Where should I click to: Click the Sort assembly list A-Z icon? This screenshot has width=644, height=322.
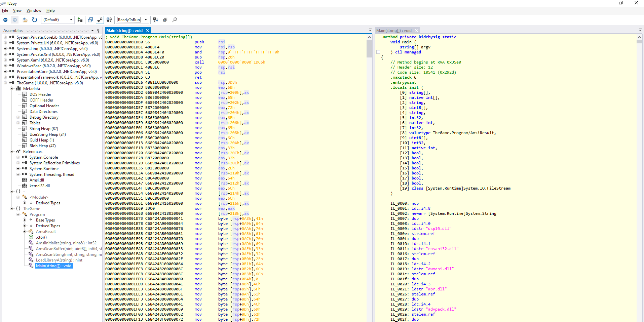[156, 20]
